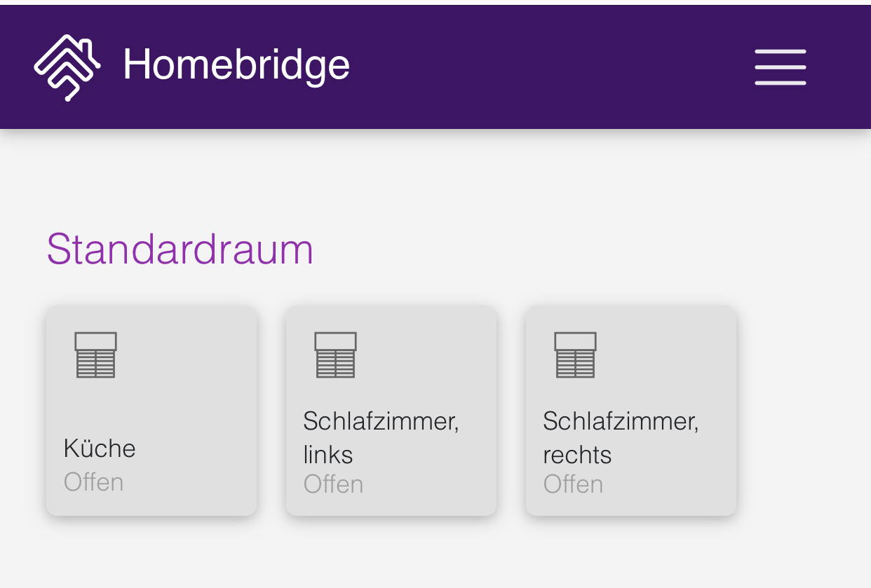This screenshot has height=588, width=871.
Task: Click the Schlafzimmer, links blind icon
Action: [335, 355]
